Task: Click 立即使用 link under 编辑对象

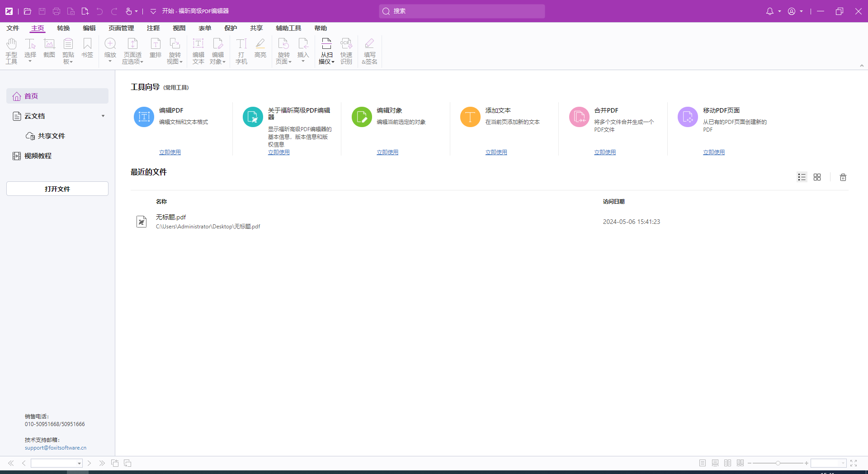Action: [387, 152]
